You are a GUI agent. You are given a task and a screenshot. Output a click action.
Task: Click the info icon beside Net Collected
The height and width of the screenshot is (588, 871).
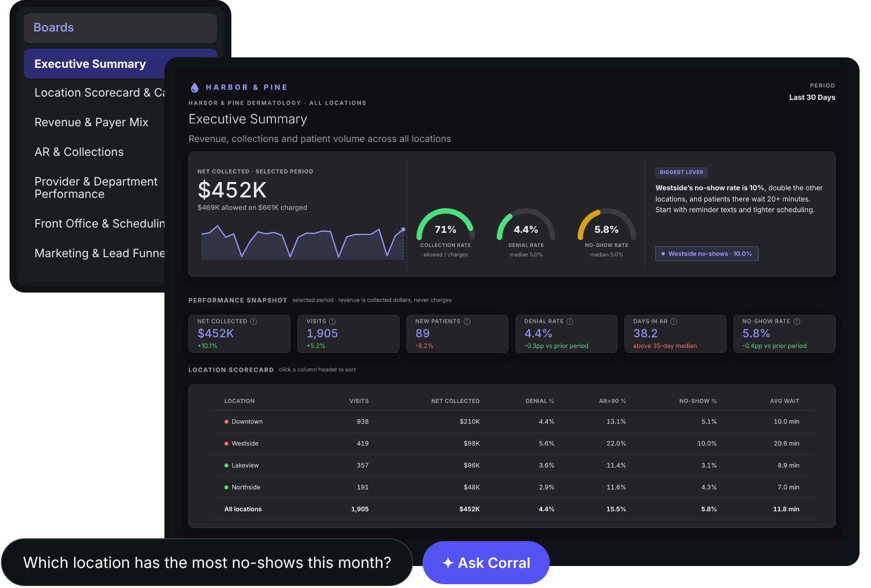pyautogui.click(x=254, y=321)
